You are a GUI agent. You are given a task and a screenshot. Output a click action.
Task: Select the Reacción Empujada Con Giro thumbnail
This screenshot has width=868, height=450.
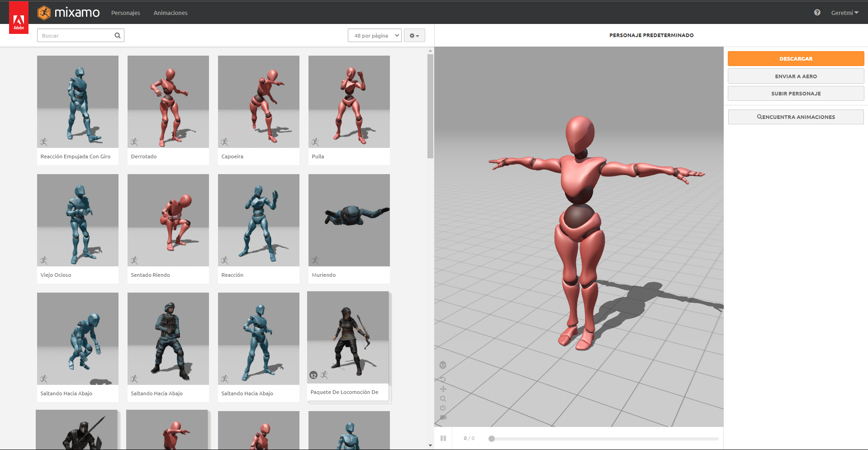click(78, 102)
